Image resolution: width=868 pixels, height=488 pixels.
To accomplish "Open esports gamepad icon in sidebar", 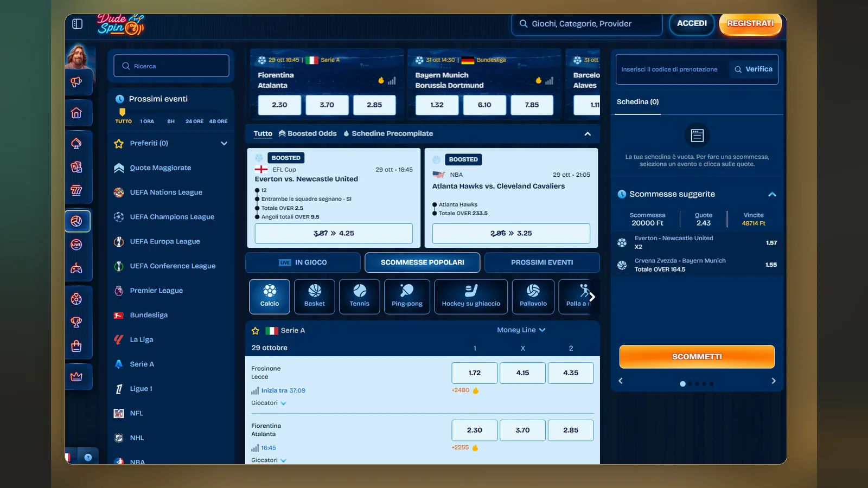I will pyautogui.click(x=76, y=268).
